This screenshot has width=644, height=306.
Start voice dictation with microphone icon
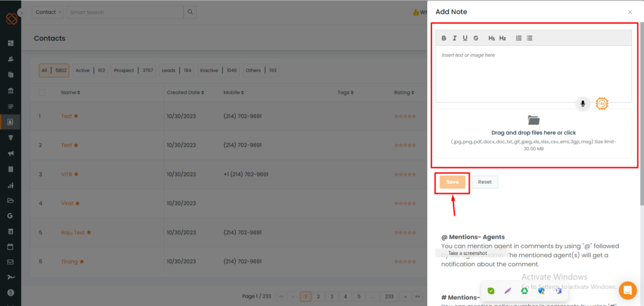[582, 104]
